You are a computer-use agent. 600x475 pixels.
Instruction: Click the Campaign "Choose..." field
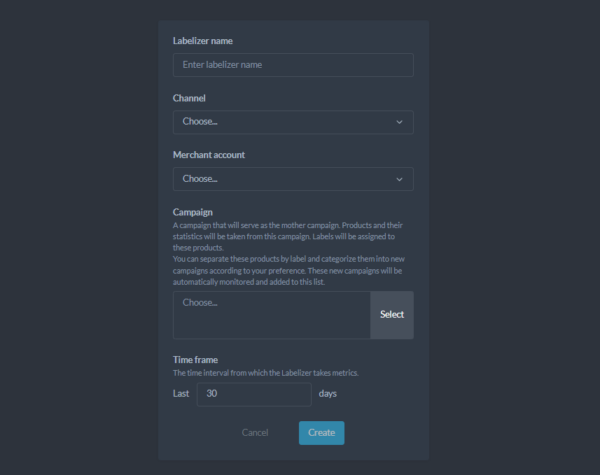coord(272,315)
